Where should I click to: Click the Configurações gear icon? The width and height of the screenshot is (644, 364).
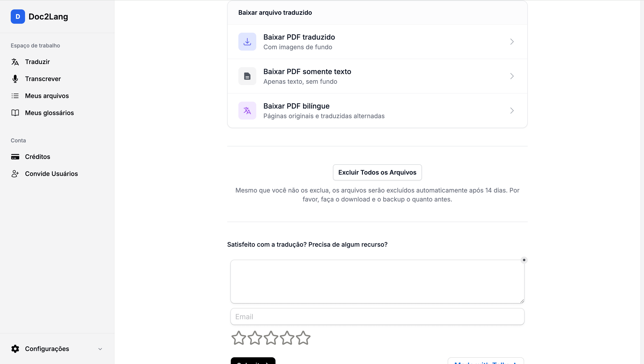[x=15, y=349]
